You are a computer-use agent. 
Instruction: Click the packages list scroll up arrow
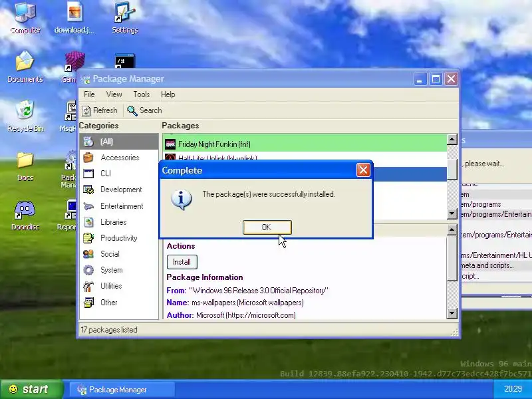coord(452,139)
